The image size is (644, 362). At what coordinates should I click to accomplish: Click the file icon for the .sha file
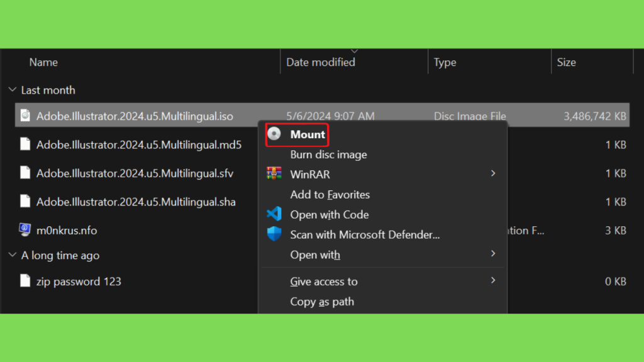click(x=25, y=202)
